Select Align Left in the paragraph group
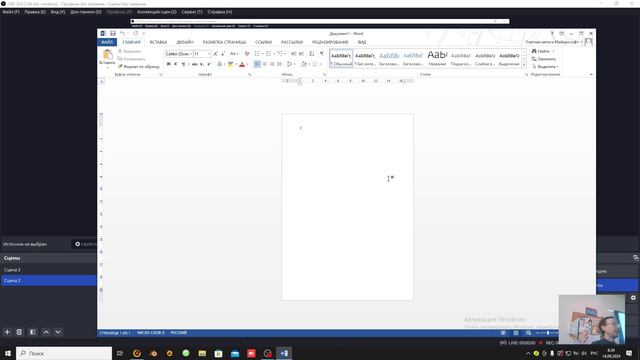 click(257, 64)
